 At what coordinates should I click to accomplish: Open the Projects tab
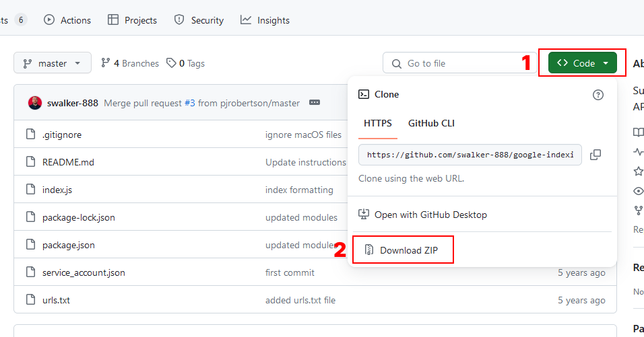point(132,20)
